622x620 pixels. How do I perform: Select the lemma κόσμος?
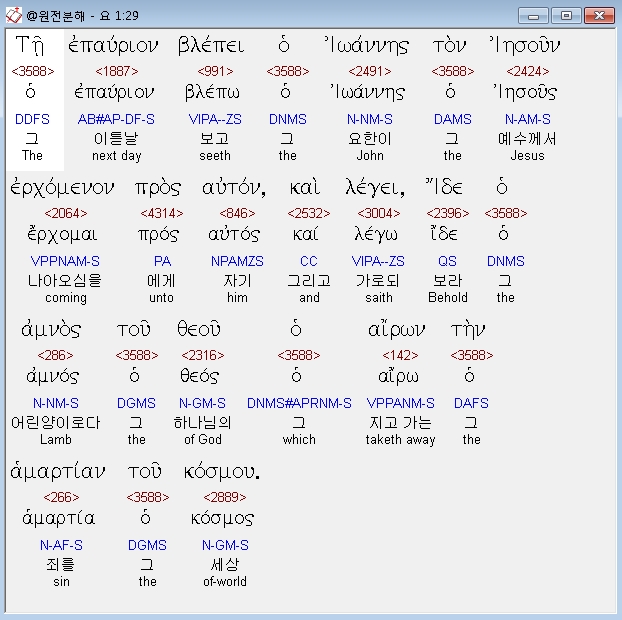pyautogui.click(x=222, y=519)
